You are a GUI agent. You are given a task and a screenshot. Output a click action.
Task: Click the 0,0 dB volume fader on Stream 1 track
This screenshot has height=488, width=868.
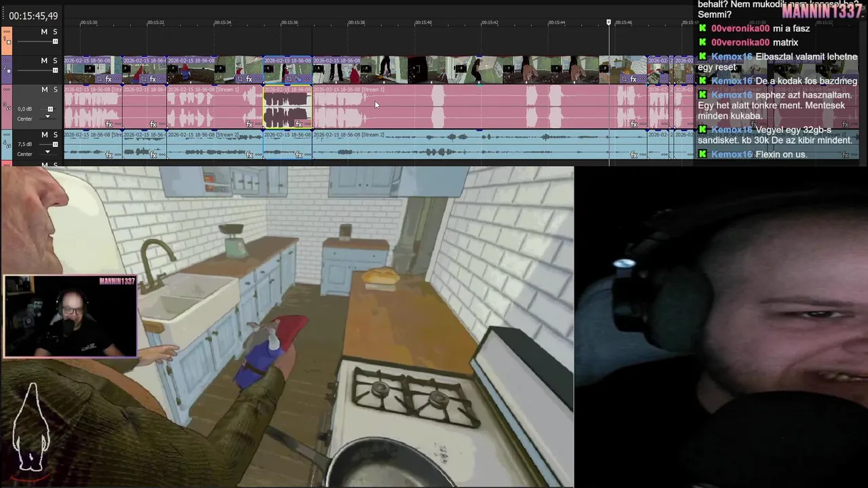[50, 108]
